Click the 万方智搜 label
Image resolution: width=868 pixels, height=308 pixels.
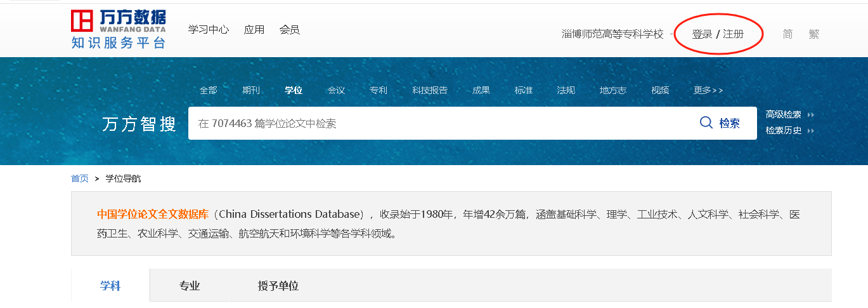point(139,124)
